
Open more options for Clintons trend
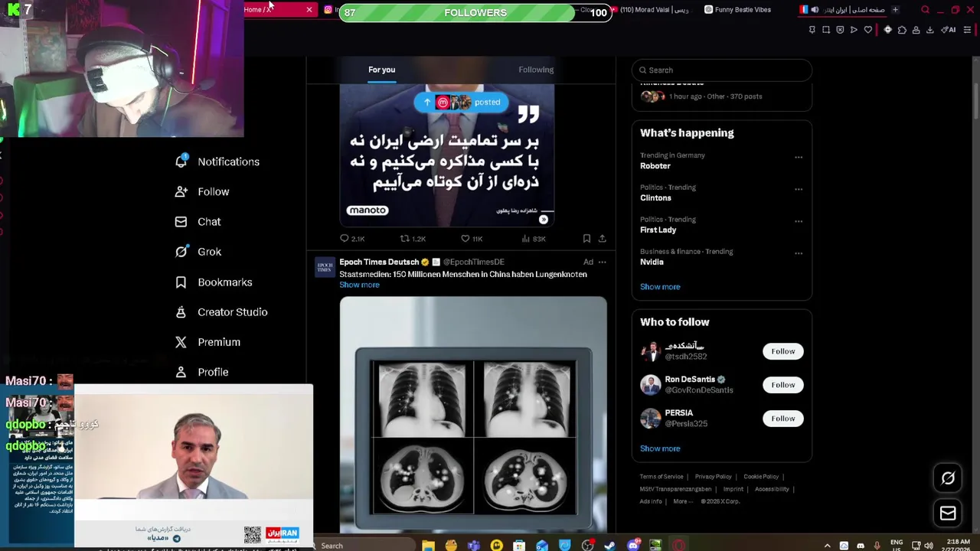799,189
